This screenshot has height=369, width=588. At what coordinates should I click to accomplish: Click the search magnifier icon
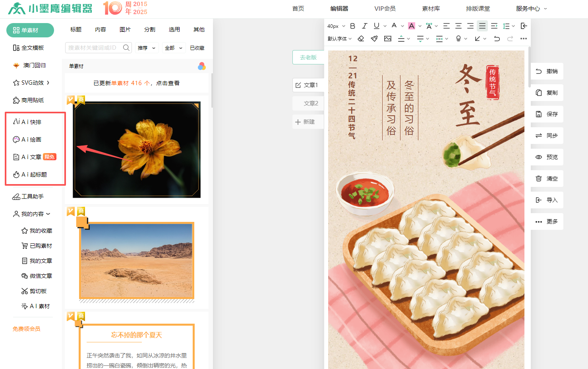click(126, 48)
